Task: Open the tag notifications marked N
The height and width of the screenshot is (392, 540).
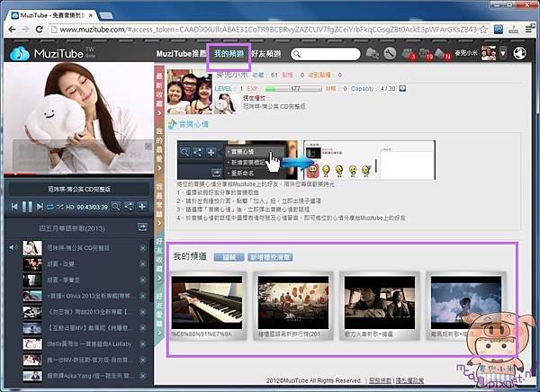Action: coord(443,54)
